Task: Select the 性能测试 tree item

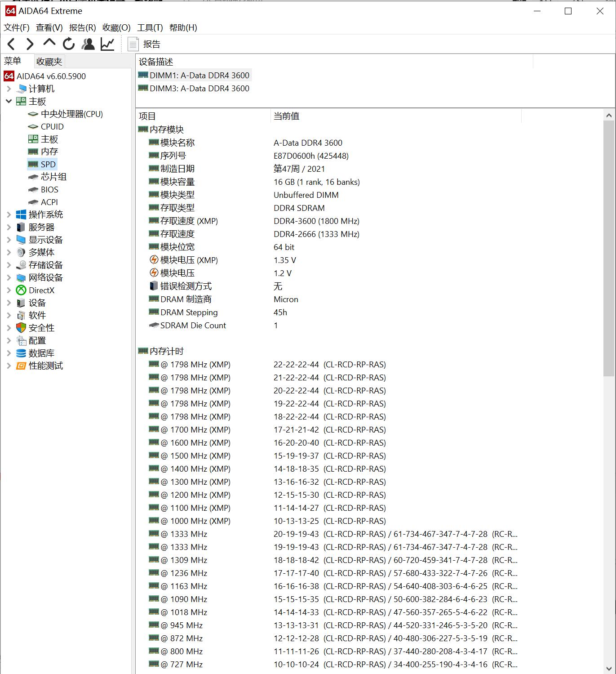Action: 45,366
